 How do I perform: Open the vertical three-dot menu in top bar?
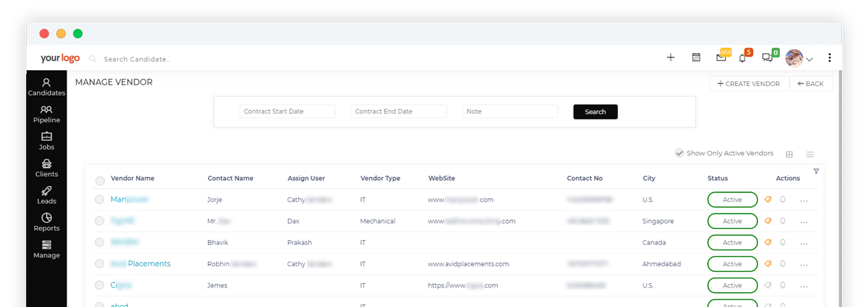[829, 58]
